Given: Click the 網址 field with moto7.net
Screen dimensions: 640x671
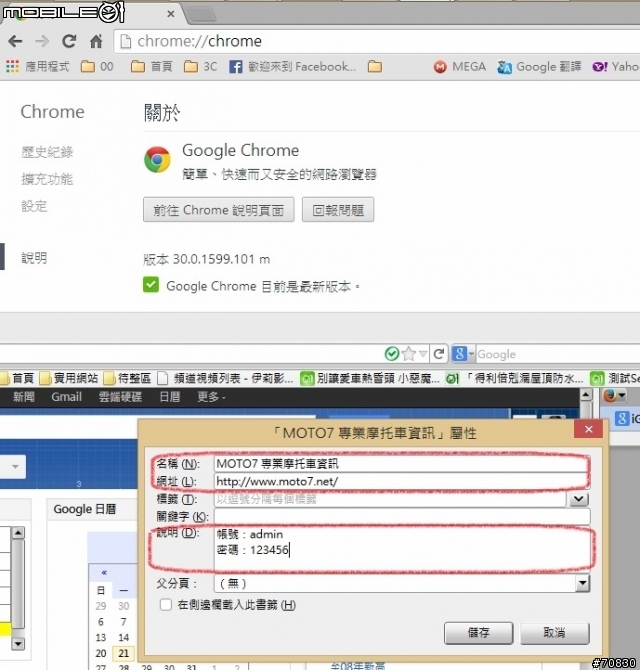Looking at the screenshot, I should [402, 481].
